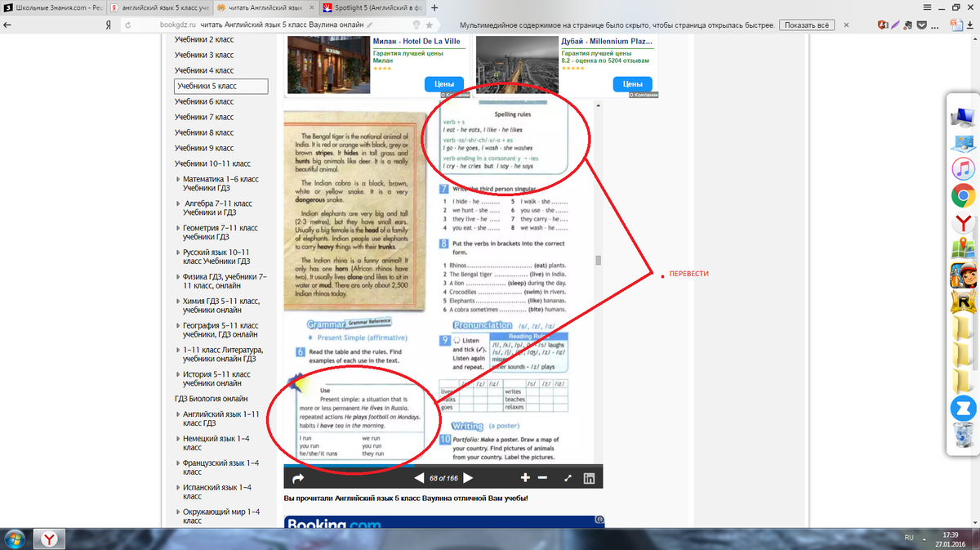Go to next page in viewer

[x=468, y=478]
